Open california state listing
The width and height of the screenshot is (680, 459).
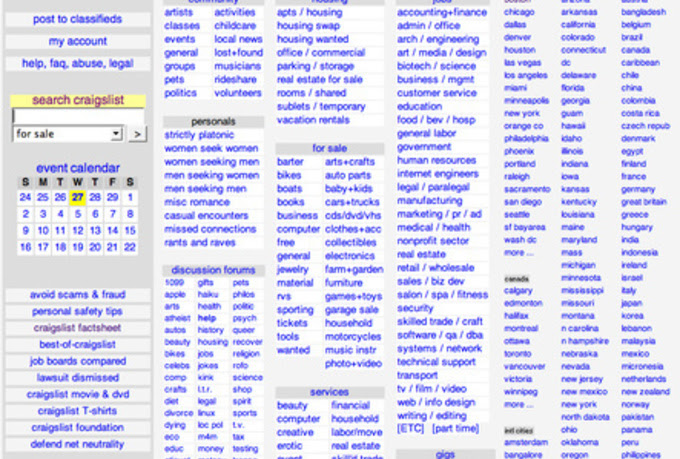pos(578,25)
